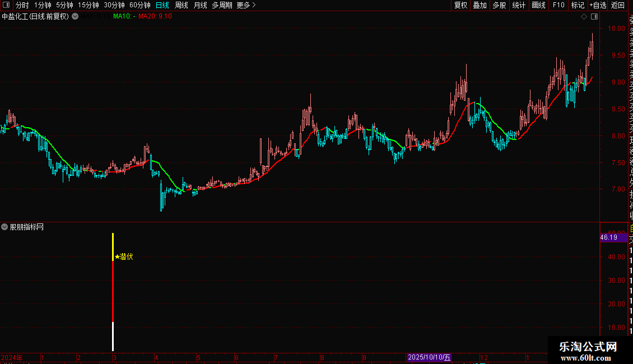Click the 2024年 label on time axis

[12, 357]
